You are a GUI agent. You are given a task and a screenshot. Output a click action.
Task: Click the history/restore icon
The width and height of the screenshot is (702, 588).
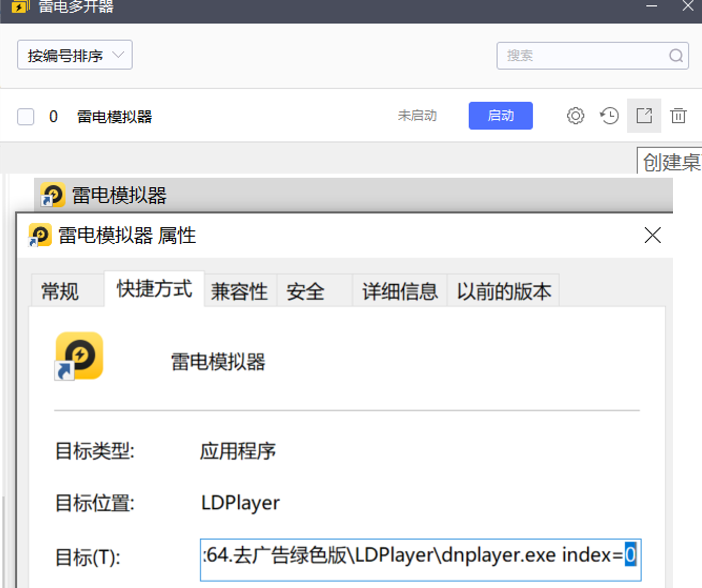(x=608, y=115)
